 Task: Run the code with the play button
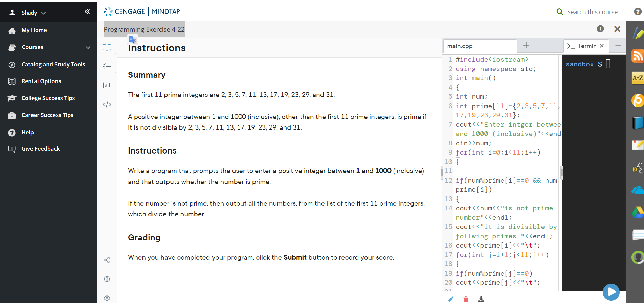(x=611, y=292)
